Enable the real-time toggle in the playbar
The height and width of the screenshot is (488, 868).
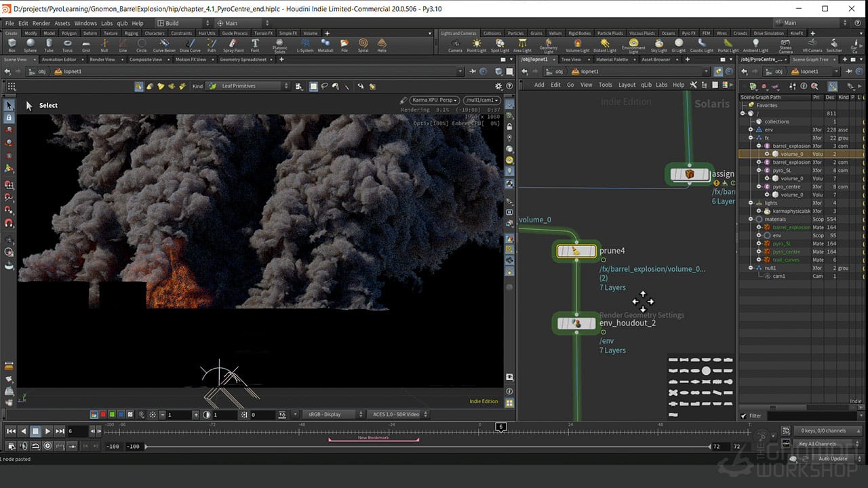[46, 446]
